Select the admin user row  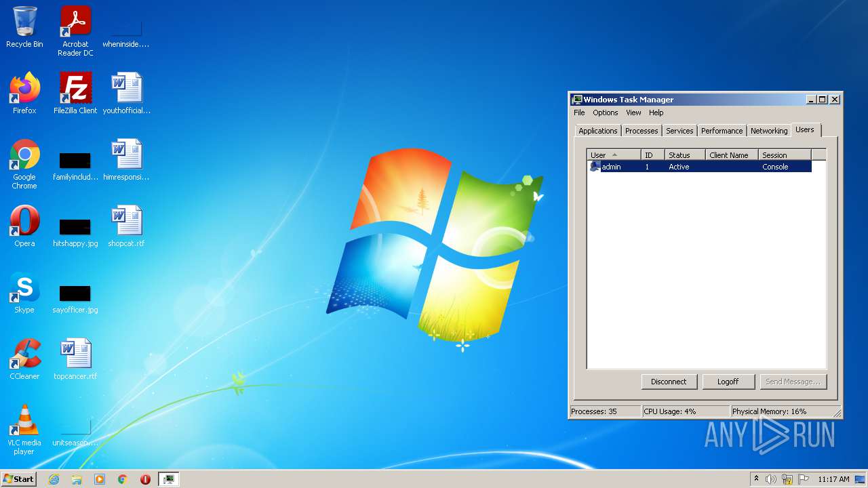coord(699,167)
